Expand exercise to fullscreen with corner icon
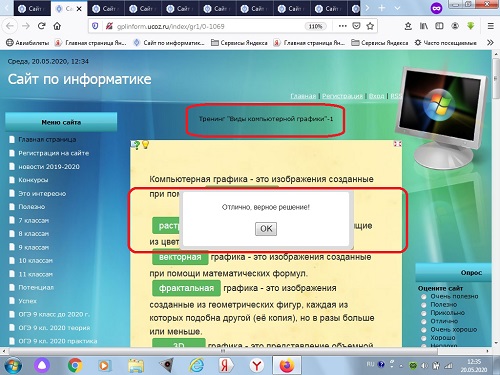 point(397,144)
